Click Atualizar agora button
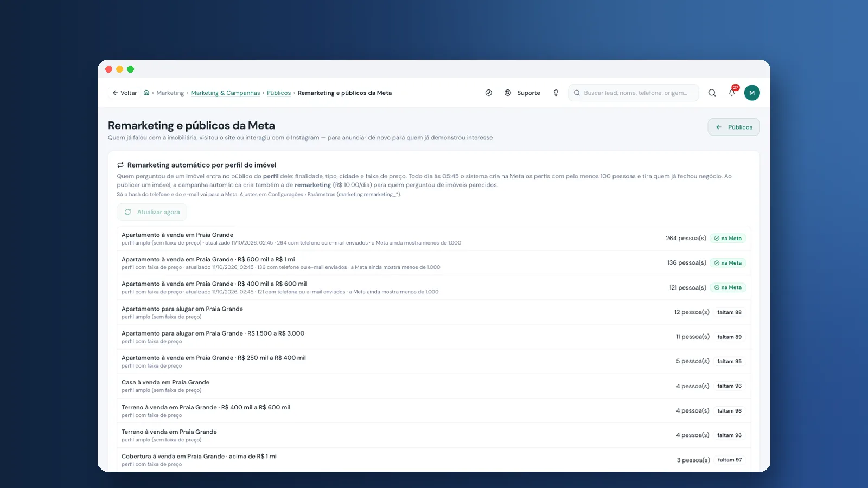868x488 pixels. point(152,212)
